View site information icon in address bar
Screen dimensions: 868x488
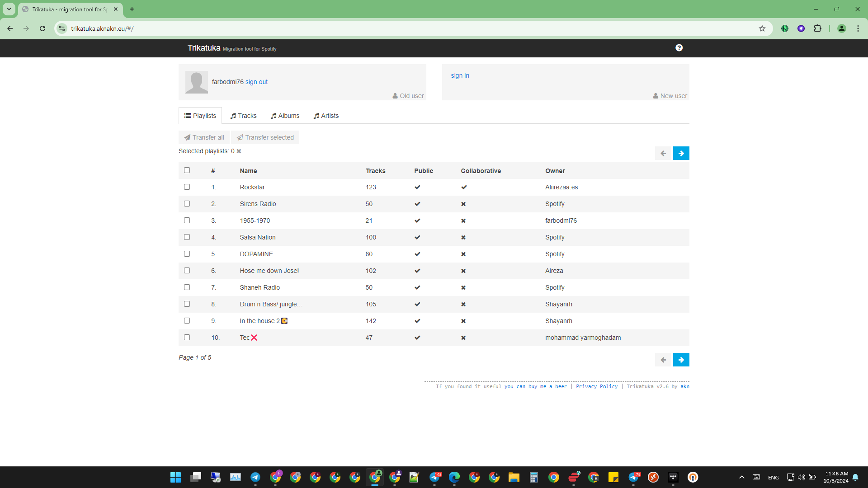62,28
